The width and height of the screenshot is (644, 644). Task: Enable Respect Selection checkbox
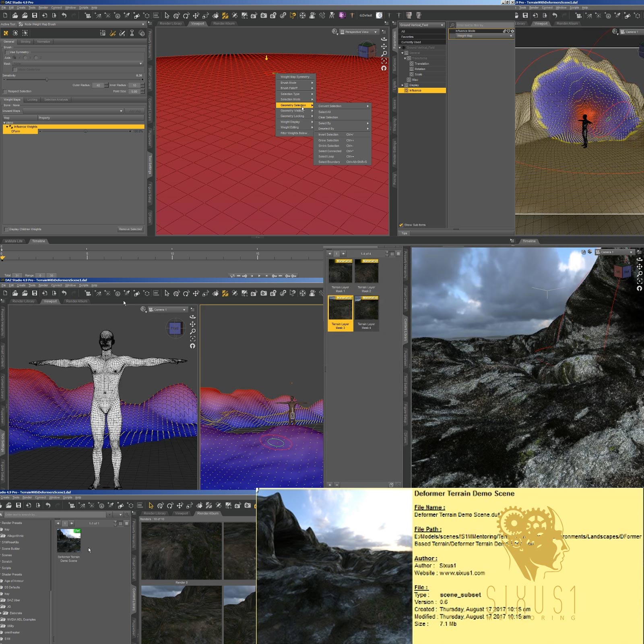(5, 91)
